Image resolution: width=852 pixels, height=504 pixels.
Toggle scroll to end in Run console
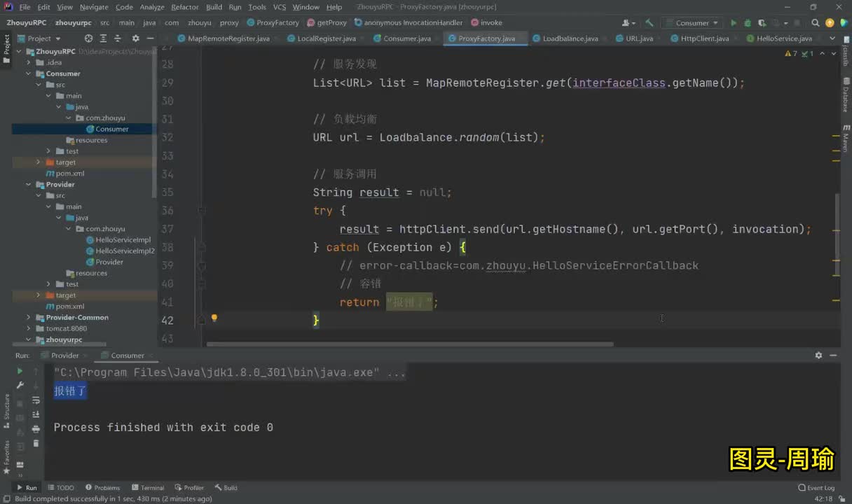coord(36,414)
